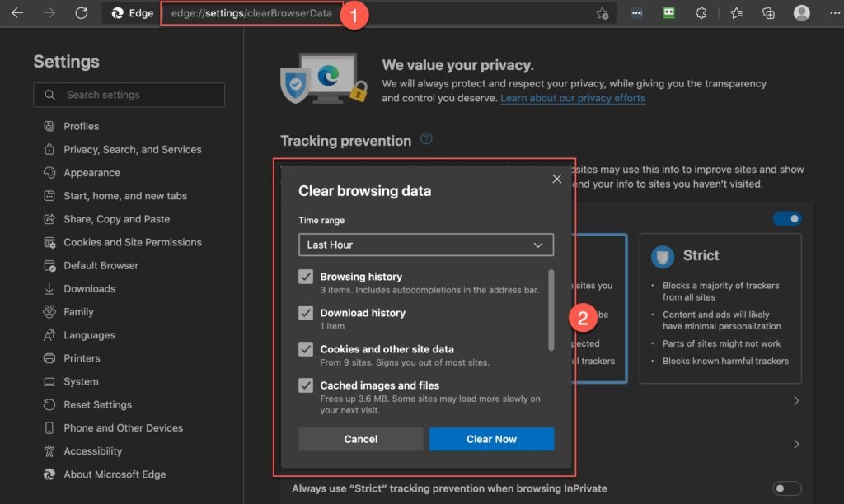Expand the upper chevron row below Strict card
The height and width of the screenshot is (504, 844).
click(x=795, y=401)
